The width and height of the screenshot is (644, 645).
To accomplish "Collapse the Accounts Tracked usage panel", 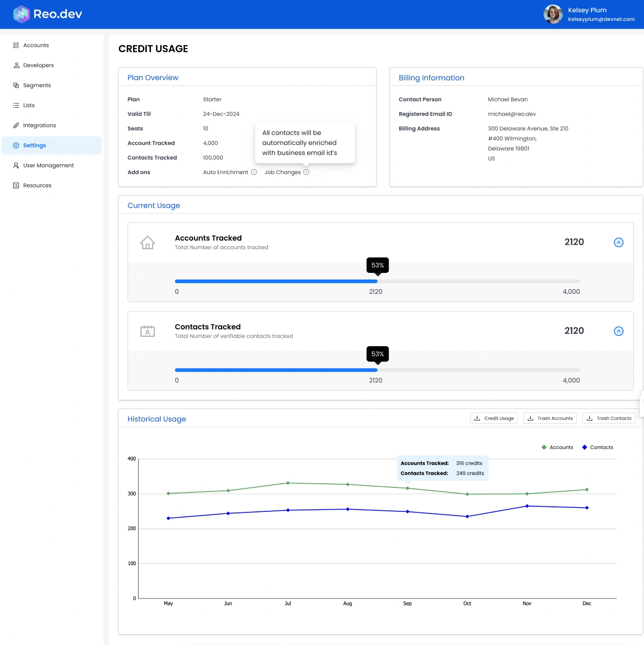I will pos(618,243).
